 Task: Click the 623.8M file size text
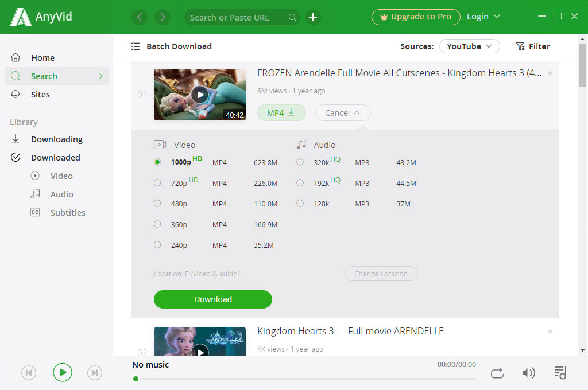[x=265, y=162]
